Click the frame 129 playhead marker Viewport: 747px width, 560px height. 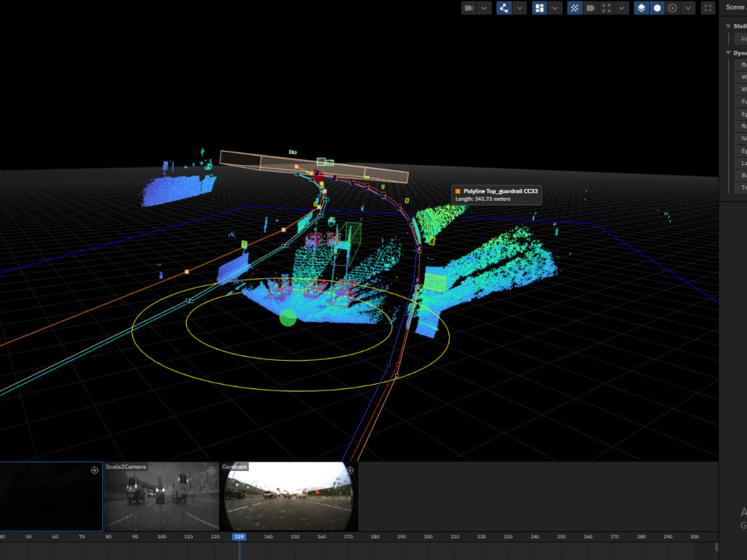[239, 537]
